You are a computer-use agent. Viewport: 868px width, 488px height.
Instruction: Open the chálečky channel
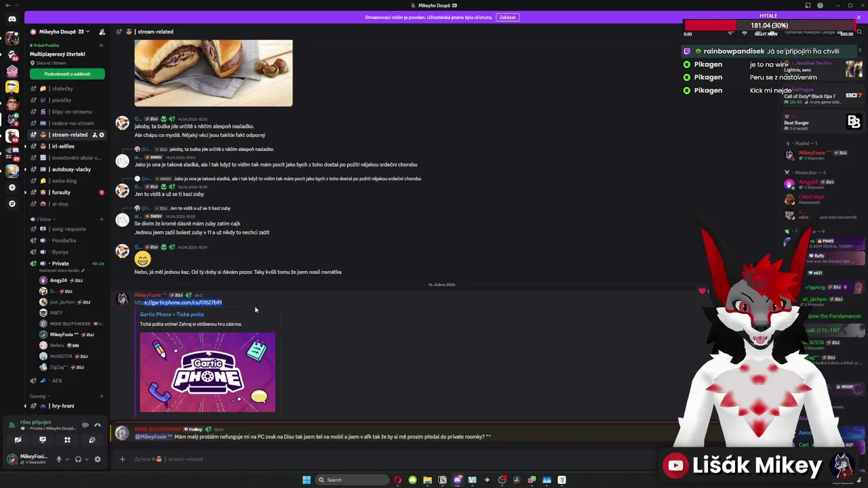(67, 89)
